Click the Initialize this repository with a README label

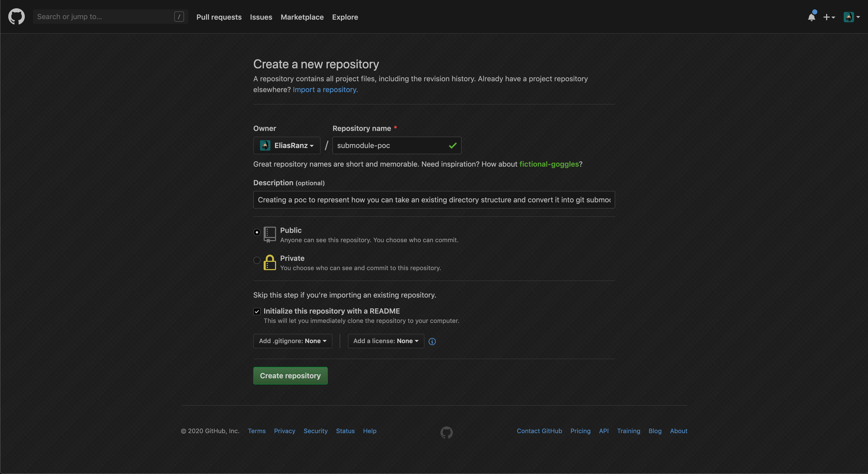pyautogui.click(x=332, y=311)
